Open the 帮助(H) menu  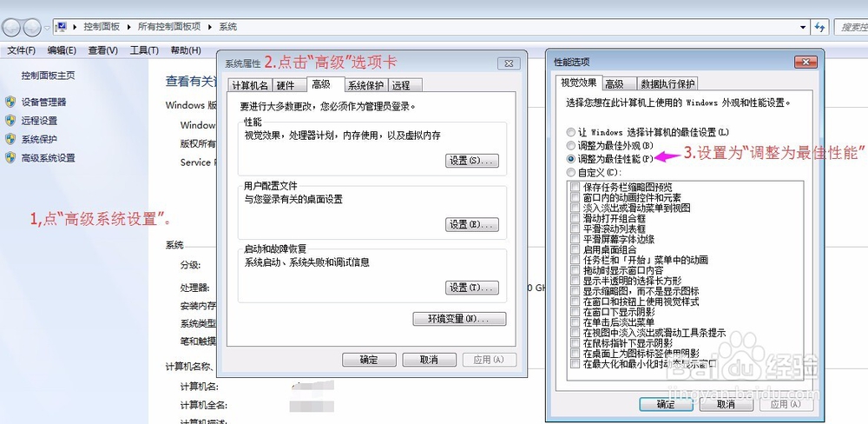coord(186,50)
